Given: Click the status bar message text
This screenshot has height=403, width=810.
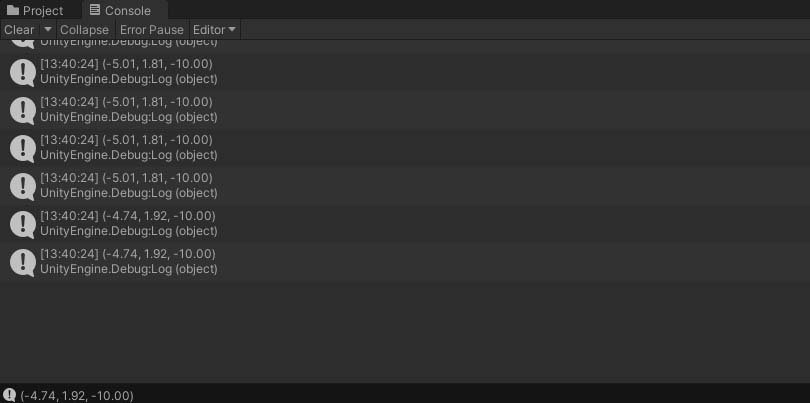Looking at the screenshot, I should (x=76, y=395).
